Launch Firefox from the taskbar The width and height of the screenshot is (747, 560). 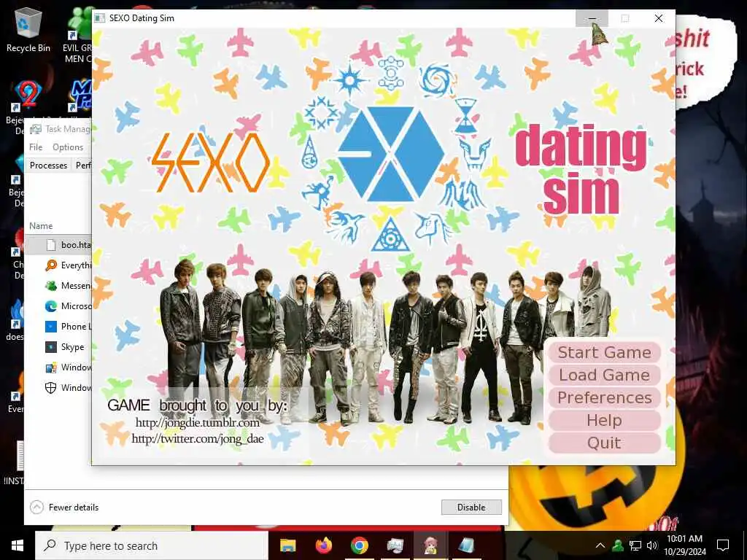[323, 545]
